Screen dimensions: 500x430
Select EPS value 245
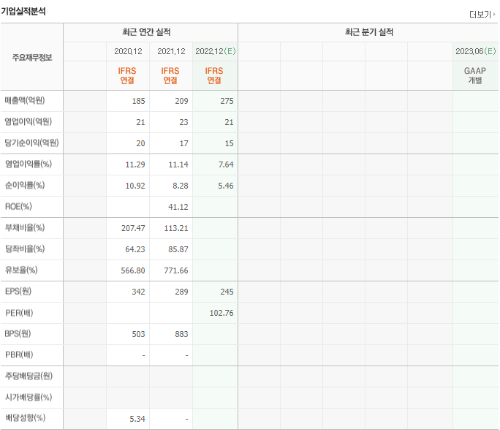tap(227, 292)
